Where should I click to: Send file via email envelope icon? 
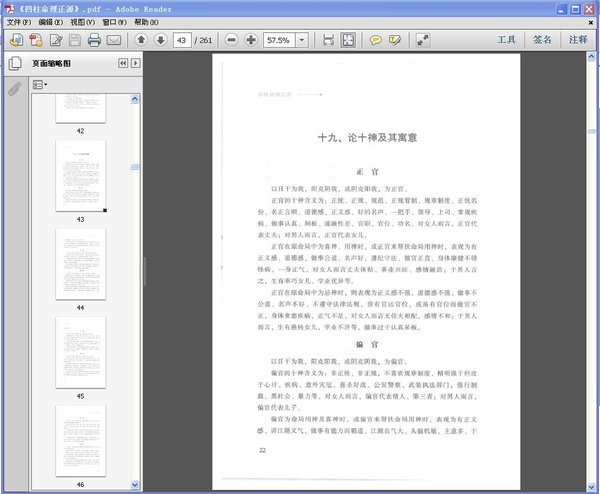114,40
